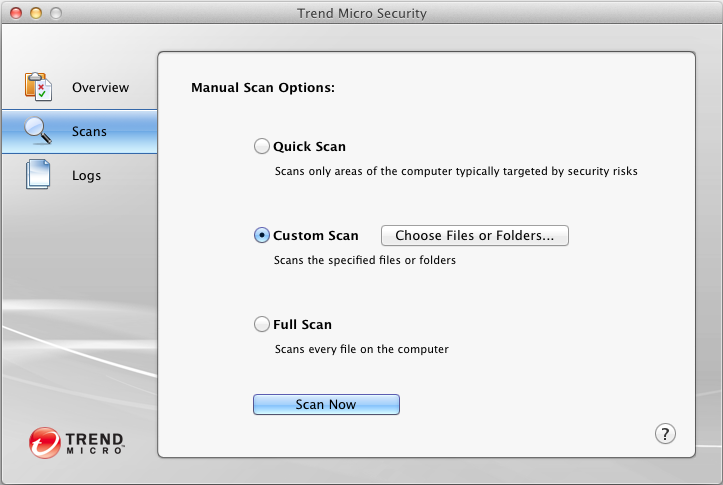Click the Quick Scan option label text

[309, 147]
